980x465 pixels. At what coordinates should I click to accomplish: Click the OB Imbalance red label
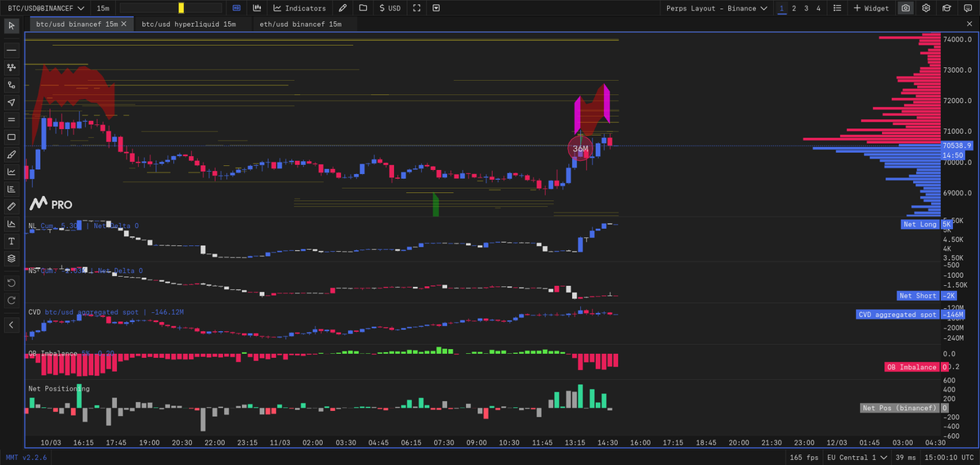tap(913, 368)
